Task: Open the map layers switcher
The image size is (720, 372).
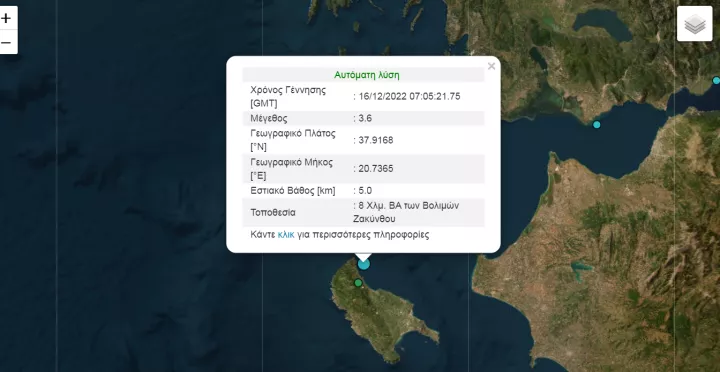Action: (695, 24)
